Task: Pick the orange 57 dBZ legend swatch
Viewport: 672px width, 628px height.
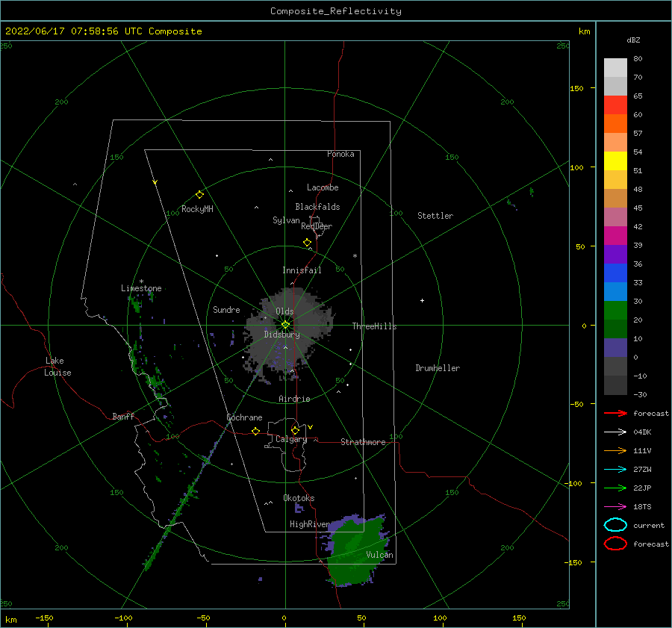Action: pyautogui.click(x=615, y=124)
